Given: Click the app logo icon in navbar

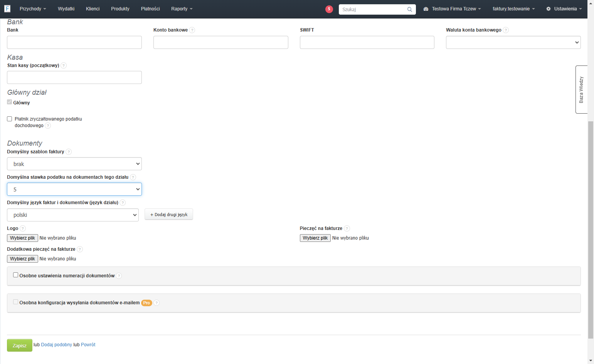Looking at the screenshot, I should 7,8.
